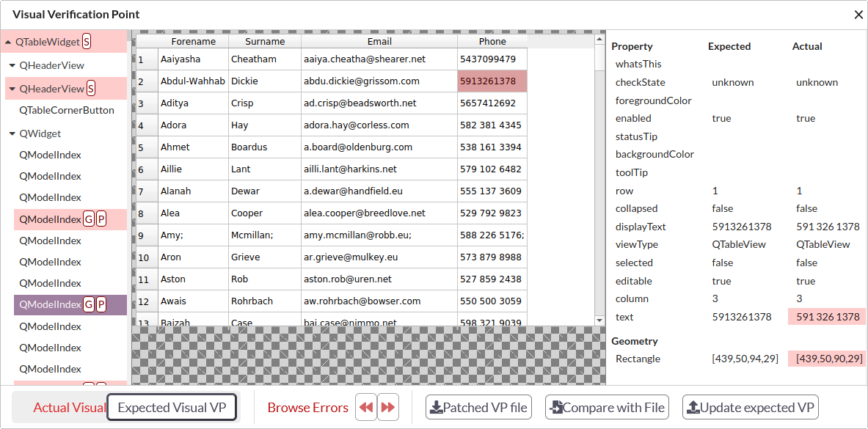
Task: Switch to Expected Visual VP view
Action: coord(172,408)
